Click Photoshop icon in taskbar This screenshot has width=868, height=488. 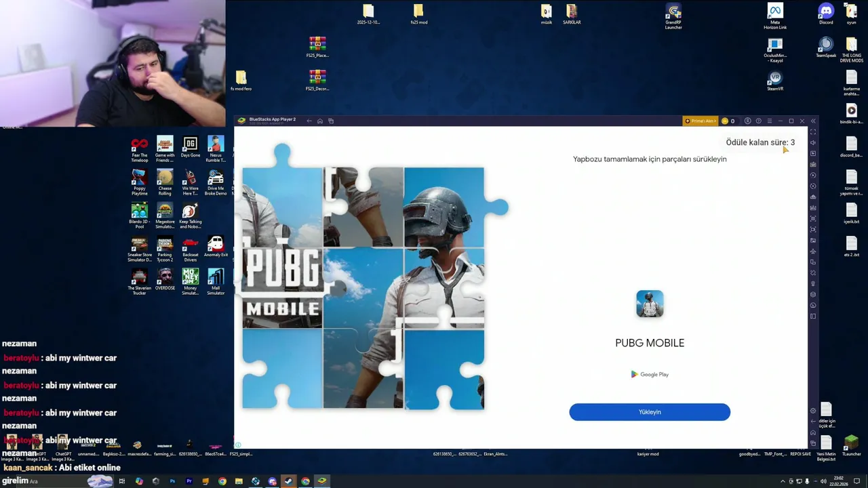point(172,481)
